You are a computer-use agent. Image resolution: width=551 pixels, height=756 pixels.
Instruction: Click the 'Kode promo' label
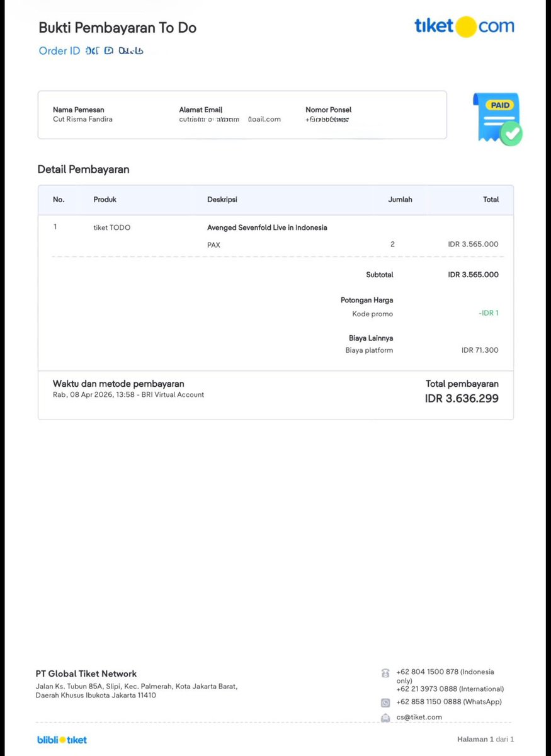pos(373,314)
